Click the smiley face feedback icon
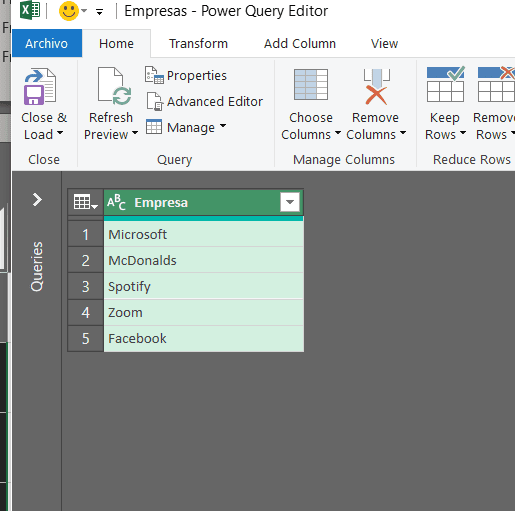515x511 pixels. [68, 11]
